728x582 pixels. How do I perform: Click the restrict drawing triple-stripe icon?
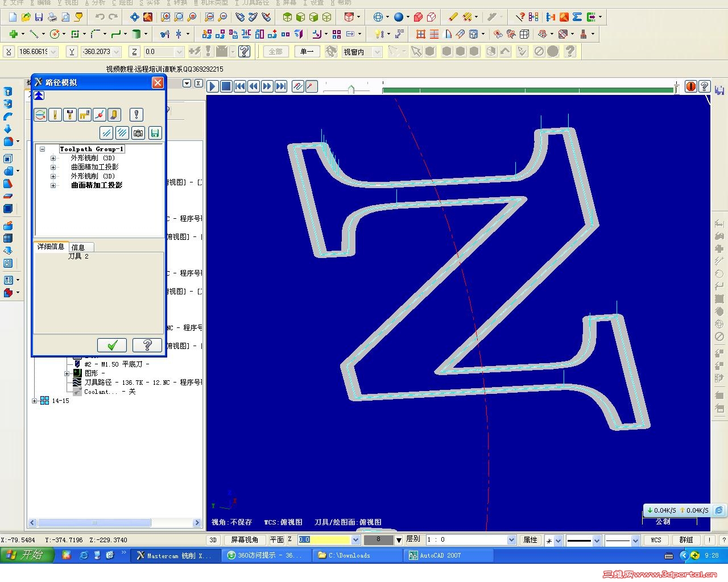coord(122,133)
